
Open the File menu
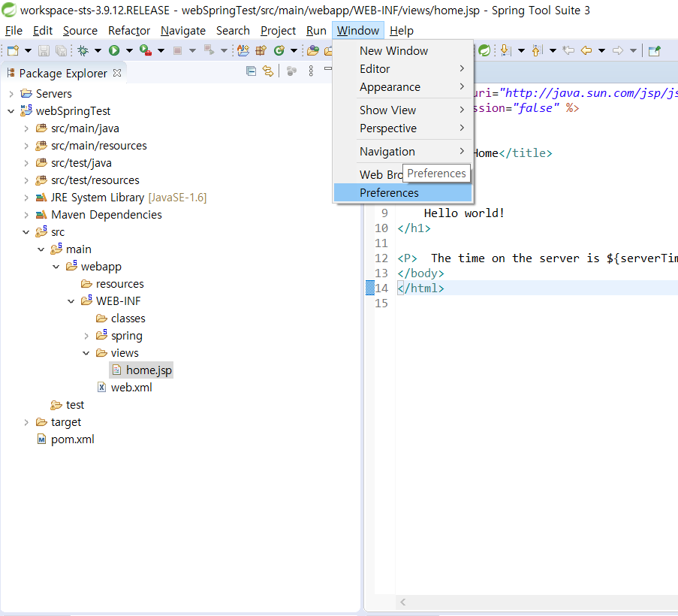tap(14, 31)
